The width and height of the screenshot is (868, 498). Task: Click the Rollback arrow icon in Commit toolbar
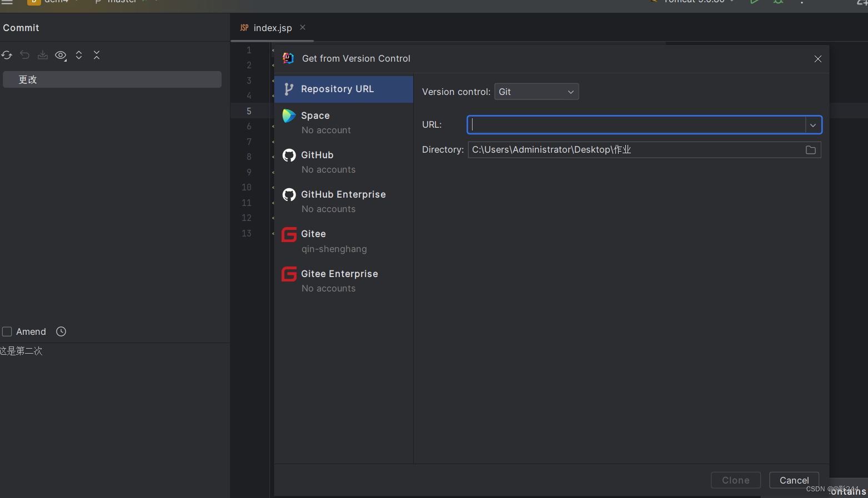pyautogui.click(x=24, y=55)
